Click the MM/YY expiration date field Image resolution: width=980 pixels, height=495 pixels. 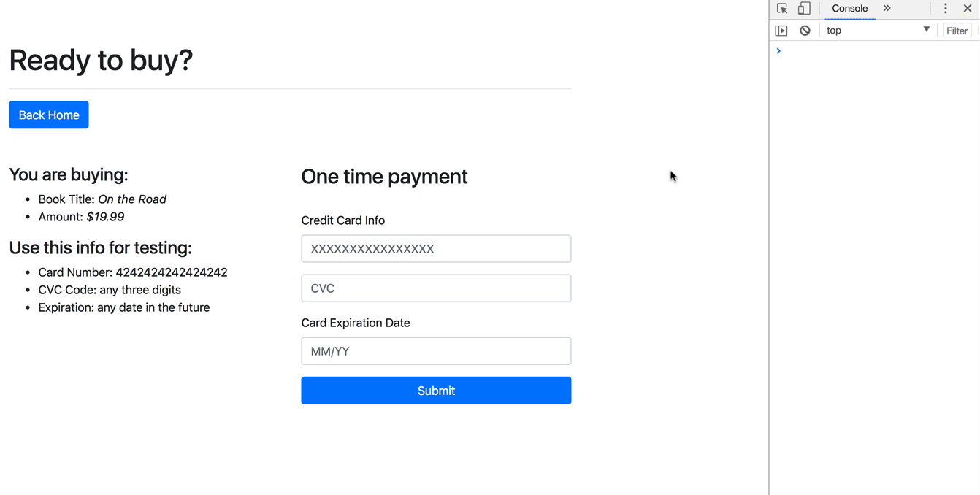click(436, 350)
